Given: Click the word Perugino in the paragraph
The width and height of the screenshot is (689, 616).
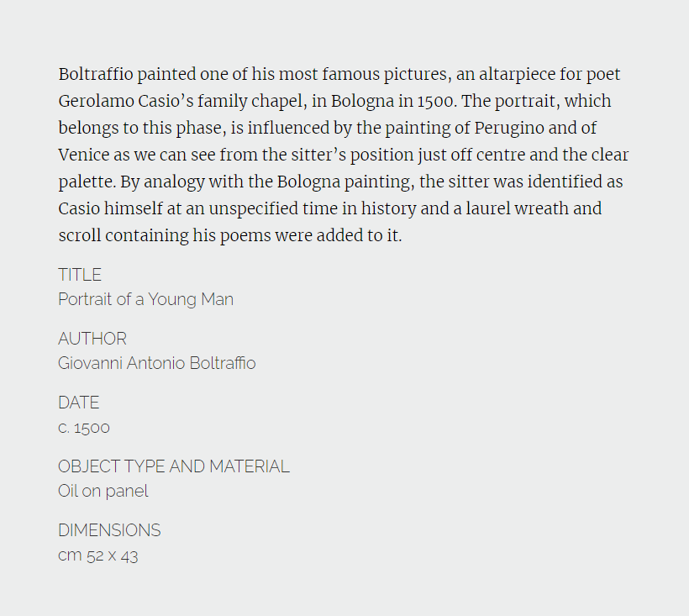Looking at the screenshot, I should point(509,129).
